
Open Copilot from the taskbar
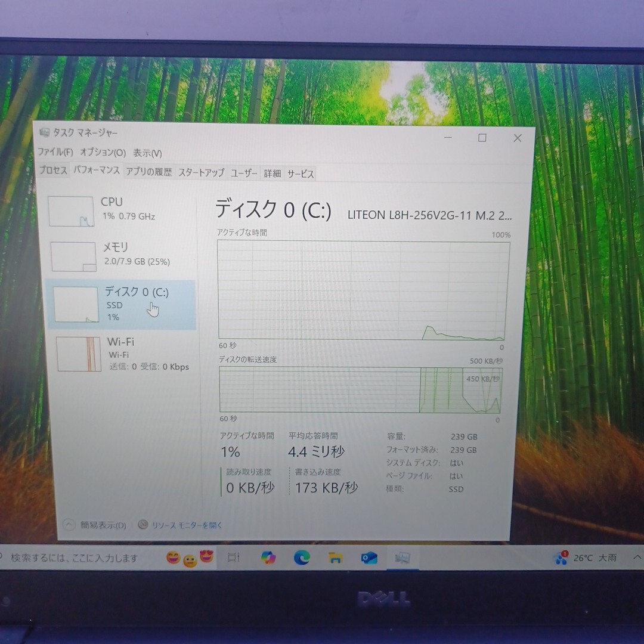click(x=268, y=558)
